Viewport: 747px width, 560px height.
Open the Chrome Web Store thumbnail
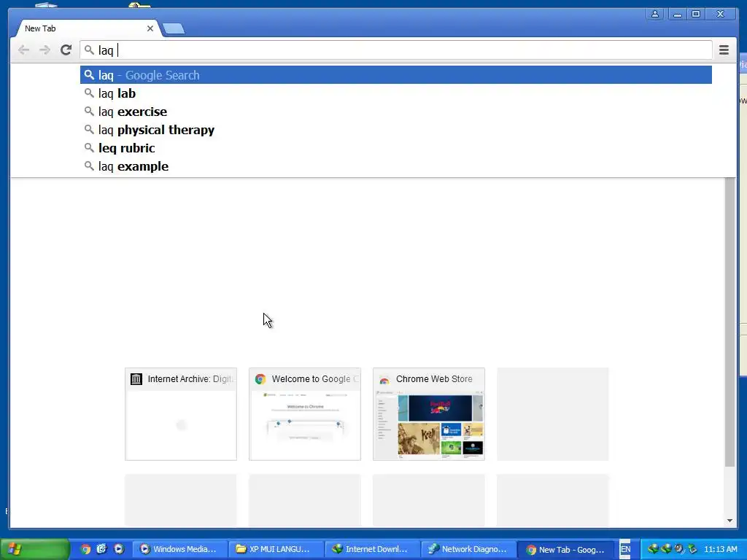pos(429,414)
